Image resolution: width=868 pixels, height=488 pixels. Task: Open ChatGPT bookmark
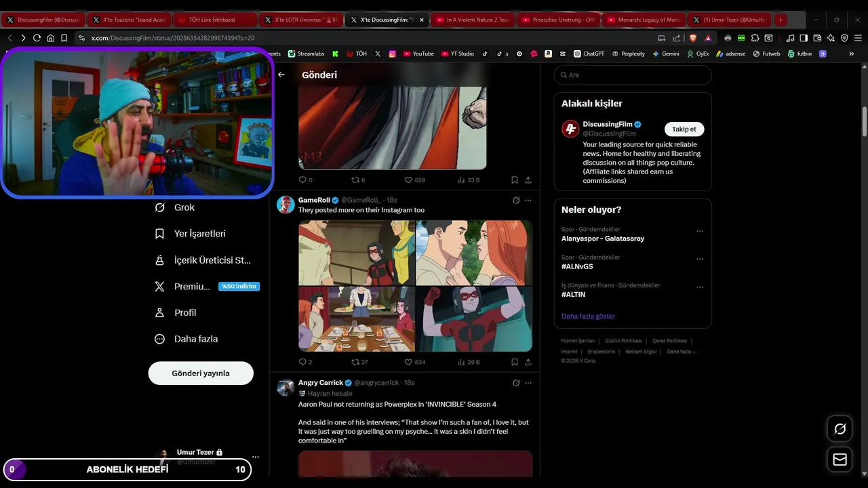coord(589,54)
